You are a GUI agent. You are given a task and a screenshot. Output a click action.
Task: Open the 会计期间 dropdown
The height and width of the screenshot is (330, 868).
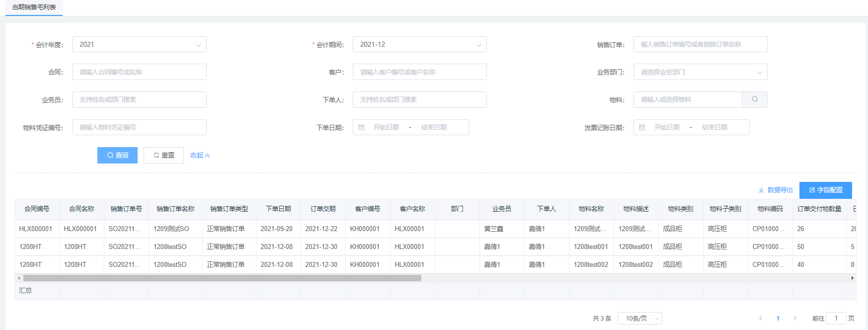419,44
